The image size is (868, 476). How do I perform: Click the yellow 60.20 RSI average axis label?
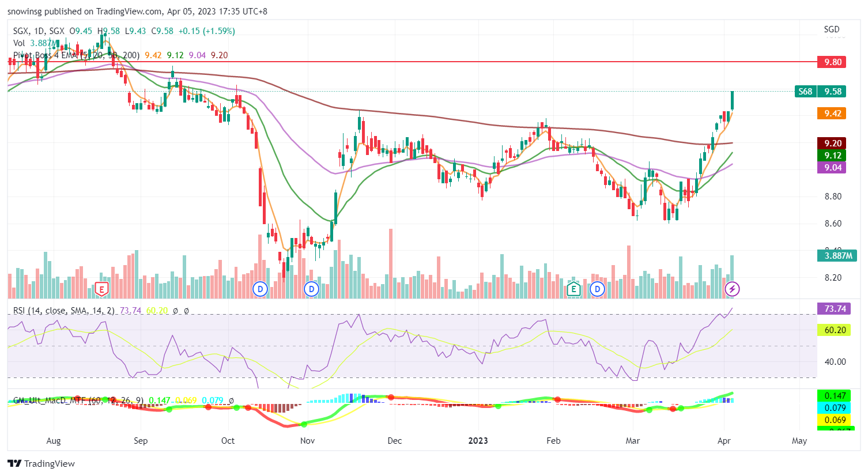point(834,330)
